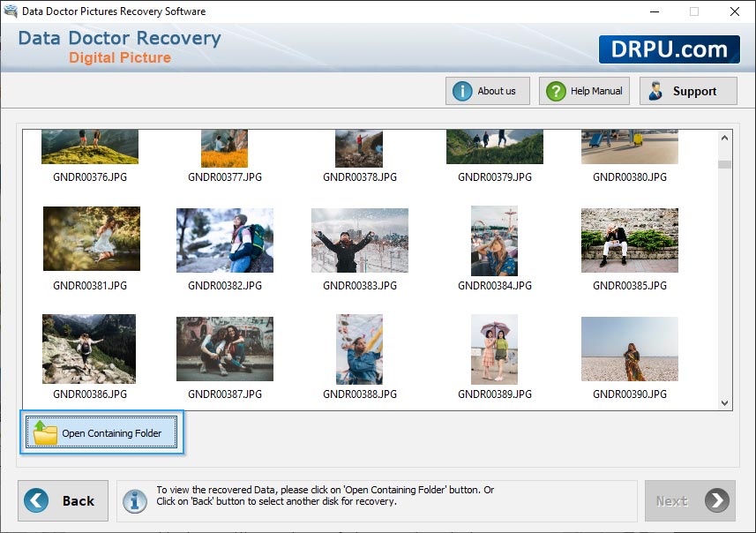The image size is (756, 533).
Task: Click file name GNDR00378.JPG
Action: pos(360,177)
